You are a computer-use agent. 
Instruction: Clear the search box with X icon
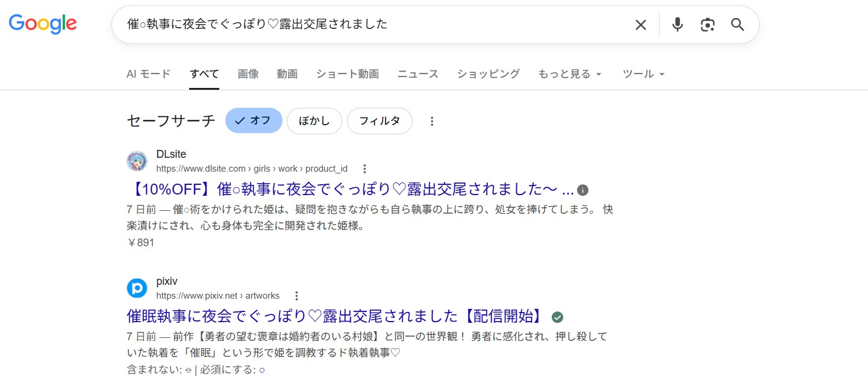641,25
